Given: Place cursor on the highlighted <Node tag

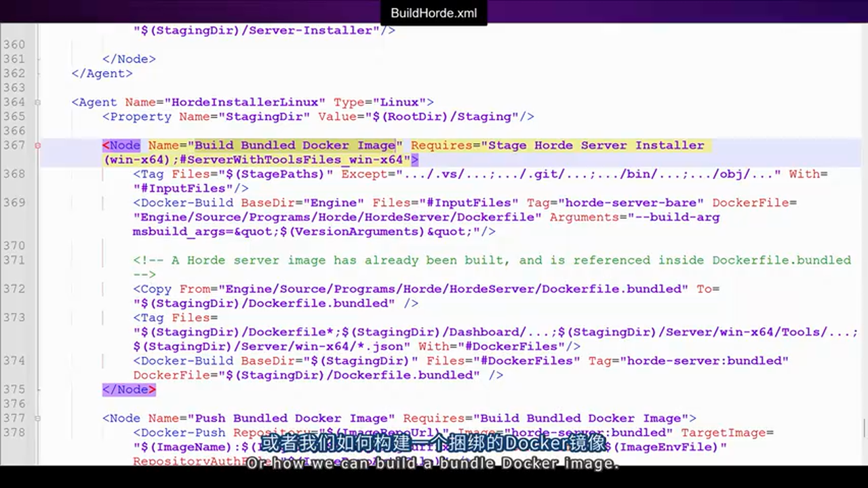Looking at the screenshot, I should (121, 145).
